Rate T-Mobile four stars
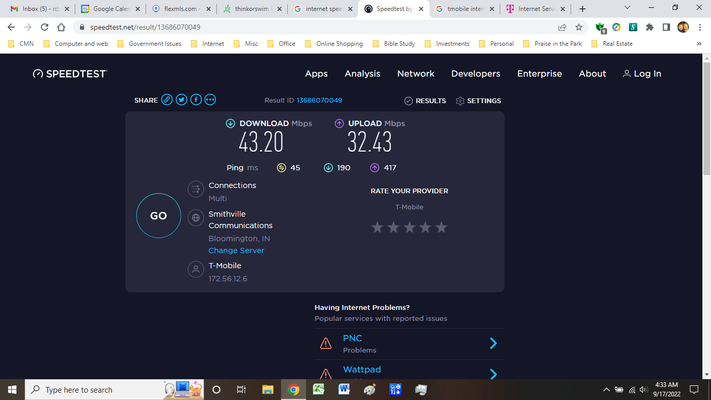Viewport: 711px width, 400px height. [425, 227]
